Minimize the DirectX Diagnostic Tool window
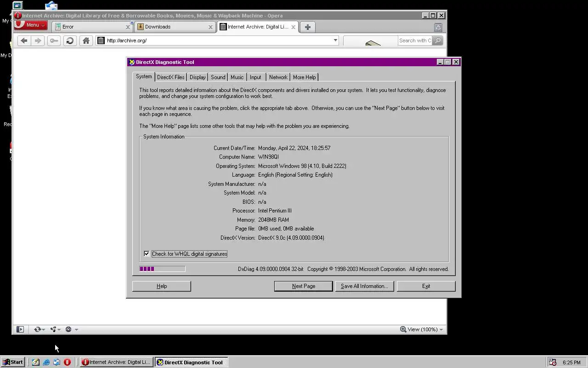 pyautogui.click(x=440, y=62)
